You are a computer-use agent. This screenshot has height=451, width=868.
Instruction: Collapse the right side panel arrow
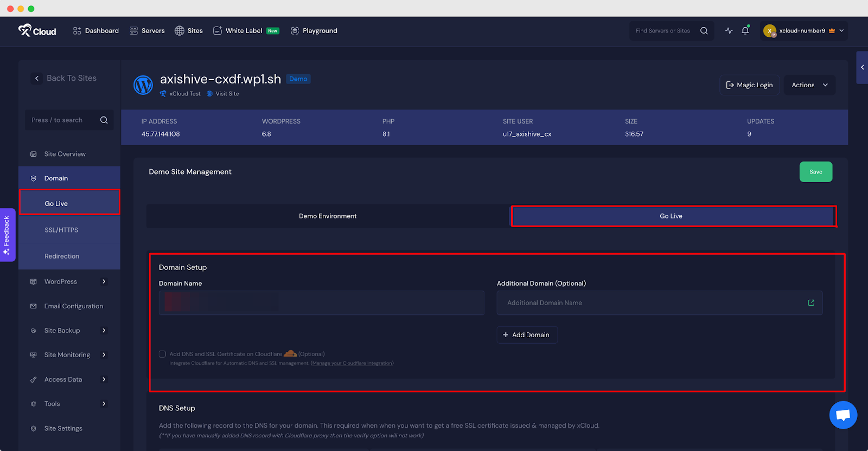862,68
